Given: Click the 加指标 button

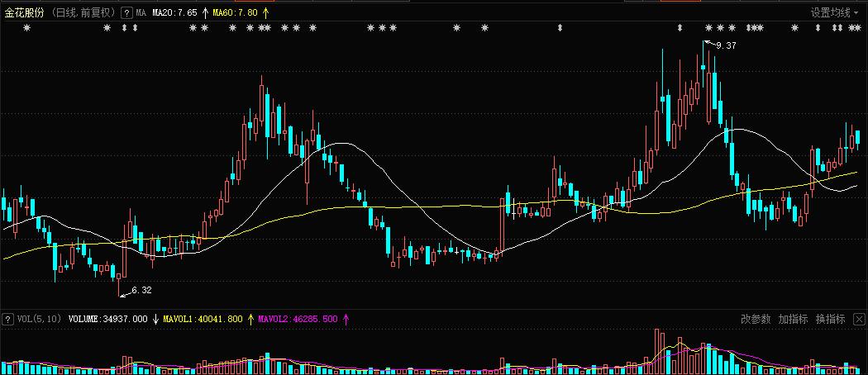Looking at the screenshot, I should click(793, 319).
